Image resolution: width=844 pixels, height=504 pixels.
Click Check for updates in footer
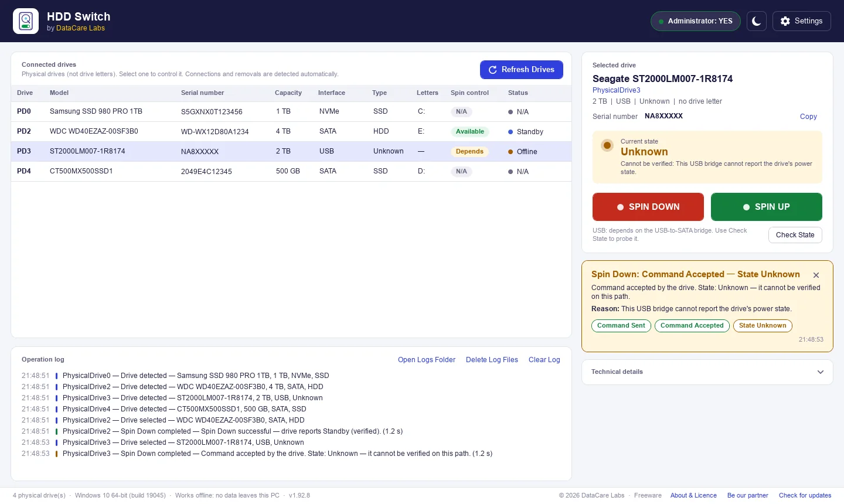tap(805, 495)
